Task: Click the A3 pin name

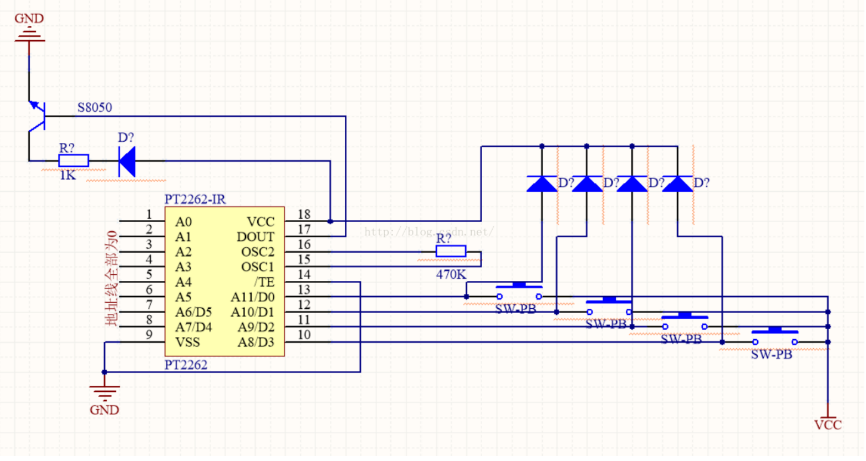Action: (183, 267)
